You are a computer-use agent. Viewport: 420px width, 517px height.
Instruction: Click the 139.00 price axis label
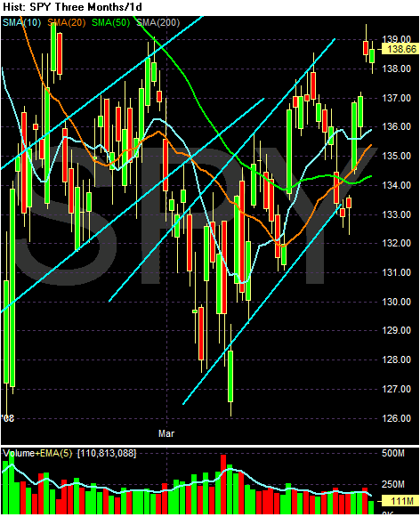397,39
